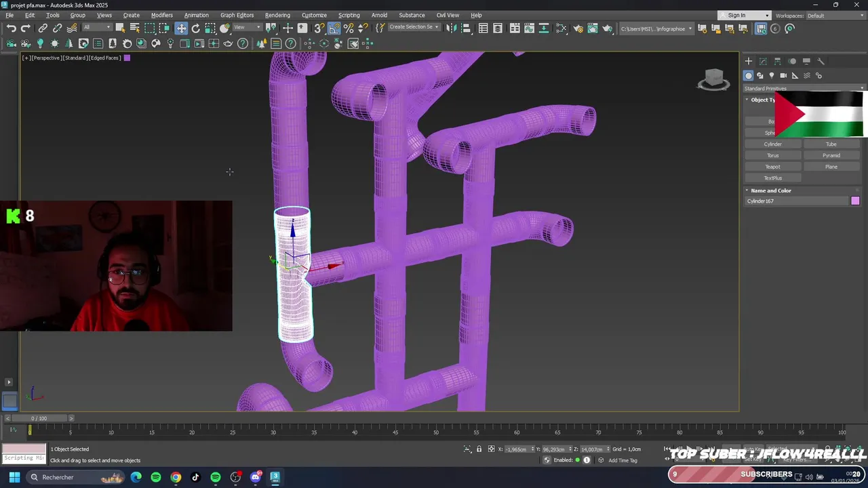The width and height of the screenshot is (868, 488).
Task: Click the viewport purple shading color swatch
Action: (127, 58)
